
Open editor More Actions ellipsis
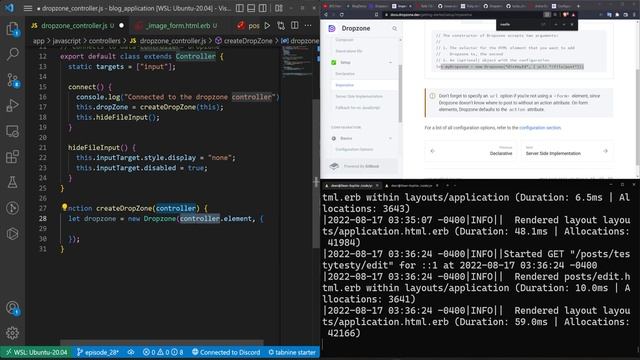(x=308, y=25)
